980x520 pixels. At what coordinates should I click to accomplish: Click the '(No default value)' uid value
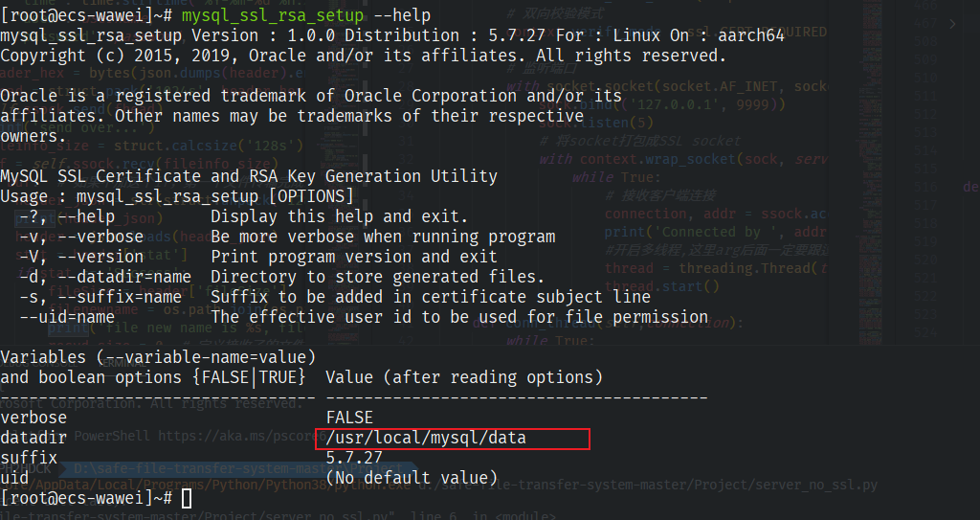click(412, 478)
